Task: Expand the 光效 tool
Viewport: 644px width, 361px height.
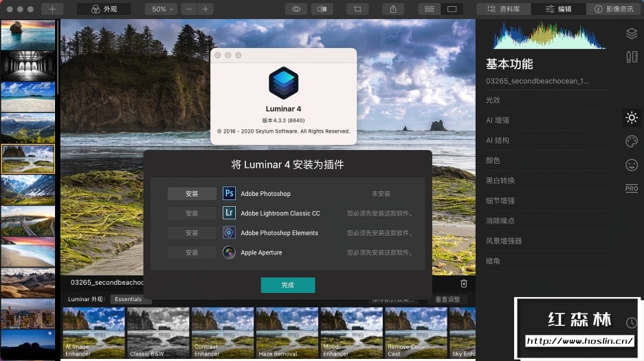Action: (x=547, y=100)
